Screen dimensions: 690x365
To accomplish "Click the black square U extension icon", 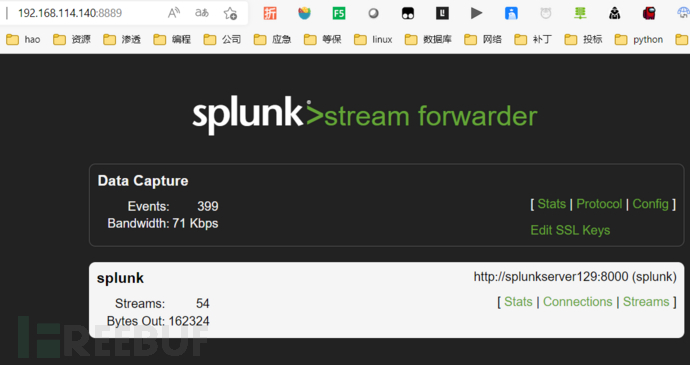I will pyautogui.click(x=442, y=13).
